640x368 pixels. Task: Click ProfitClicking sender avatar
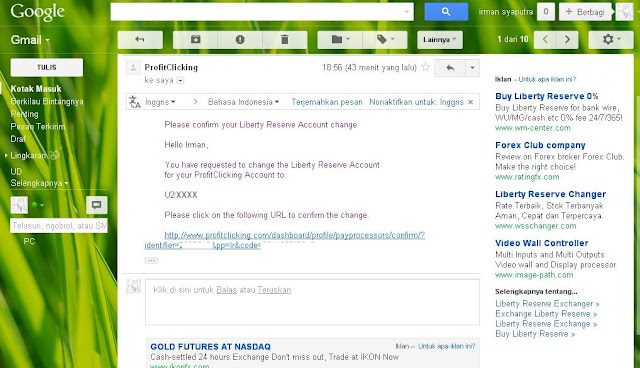tap(133, 67)
